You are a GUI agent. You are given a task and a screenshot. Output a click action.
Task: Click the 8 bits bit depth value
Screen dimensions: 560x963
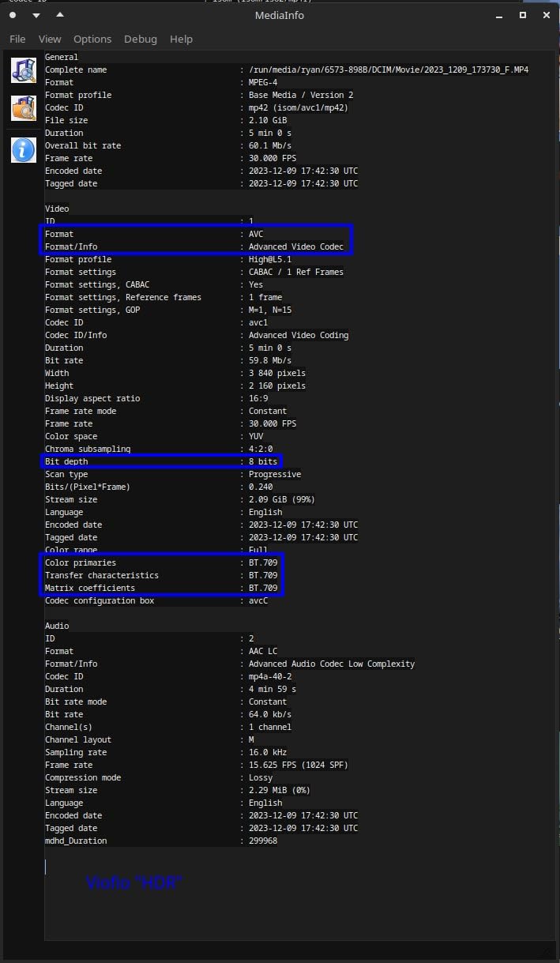(263, 461)
